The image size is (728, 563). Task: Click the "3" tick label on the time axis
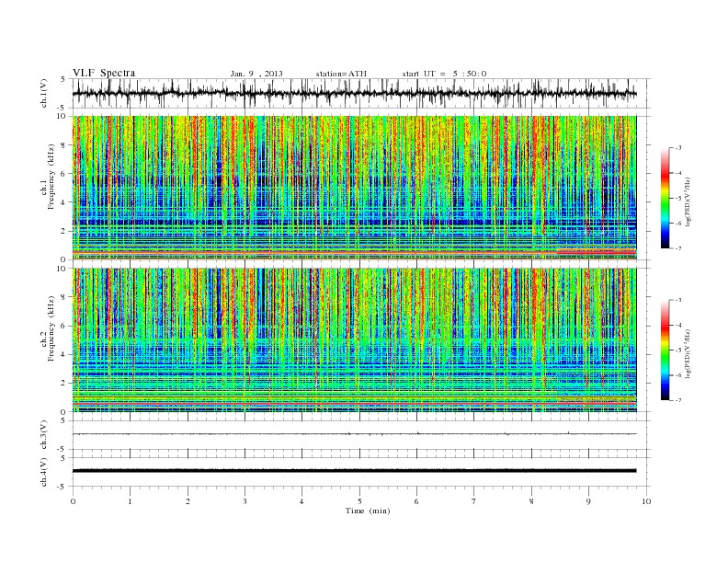(245, 501)
